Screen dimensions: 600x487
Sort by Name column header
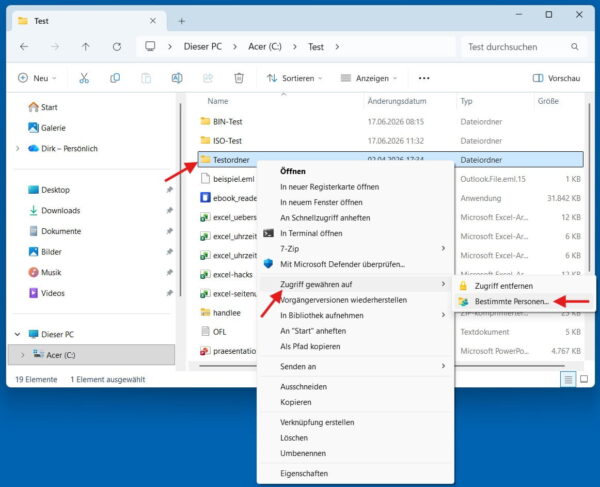point(218,101)
